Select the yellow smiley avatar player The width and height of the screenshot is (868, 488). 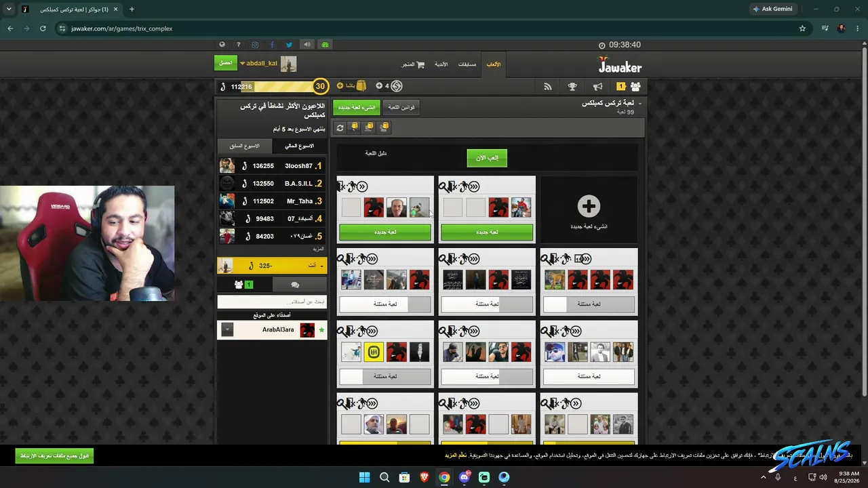point(374,352)
